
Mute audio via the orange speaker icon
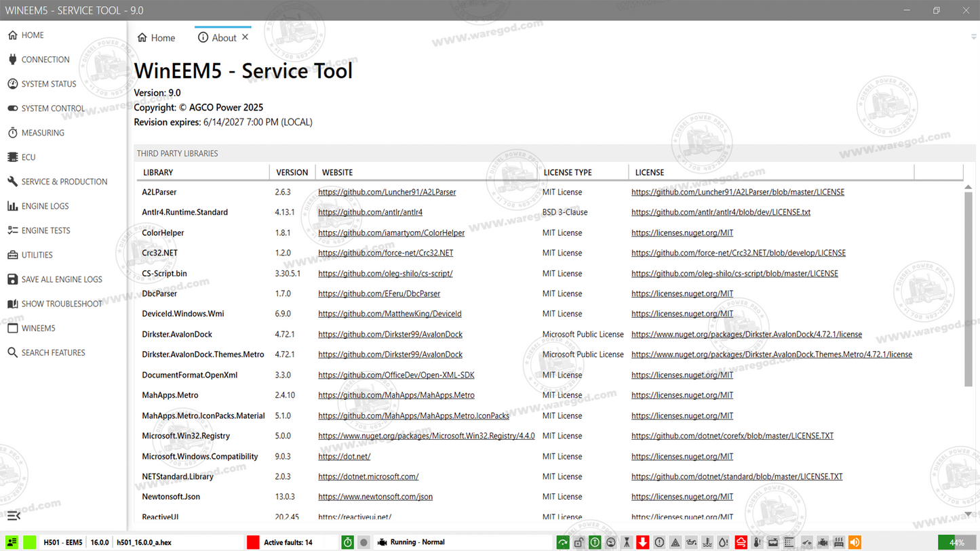click(x=854, y=542)
